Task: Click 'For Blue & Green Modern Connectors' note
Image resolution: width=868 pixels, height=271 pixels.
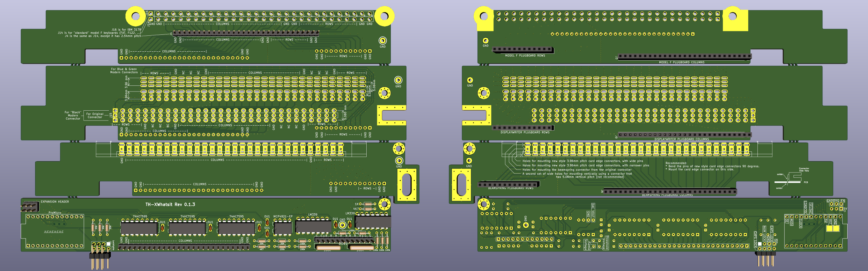Action: (124, 71)
